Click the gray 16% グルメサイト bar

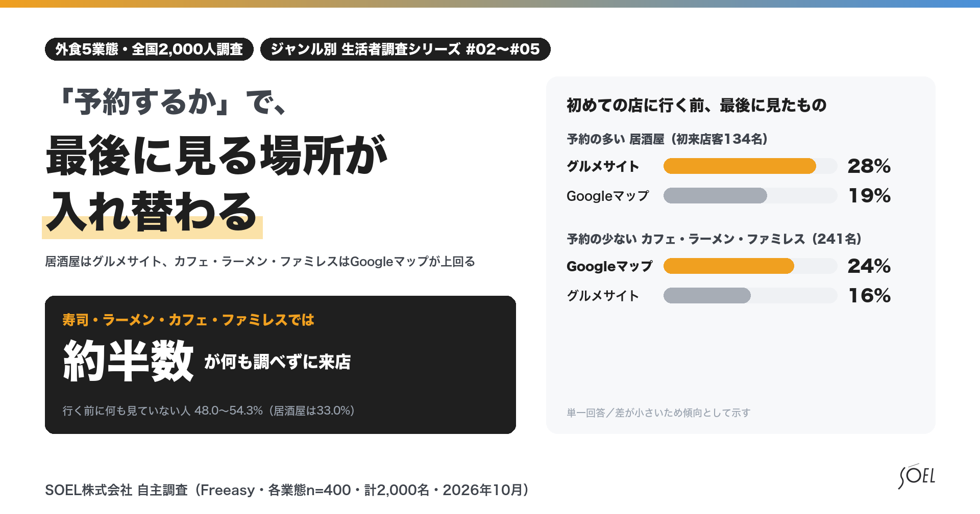707,295
